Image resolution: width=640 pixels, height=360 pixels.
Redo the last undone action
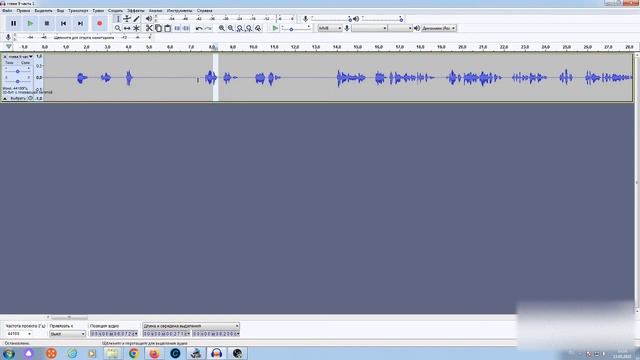pyautogui.click(x=208, y=28)
